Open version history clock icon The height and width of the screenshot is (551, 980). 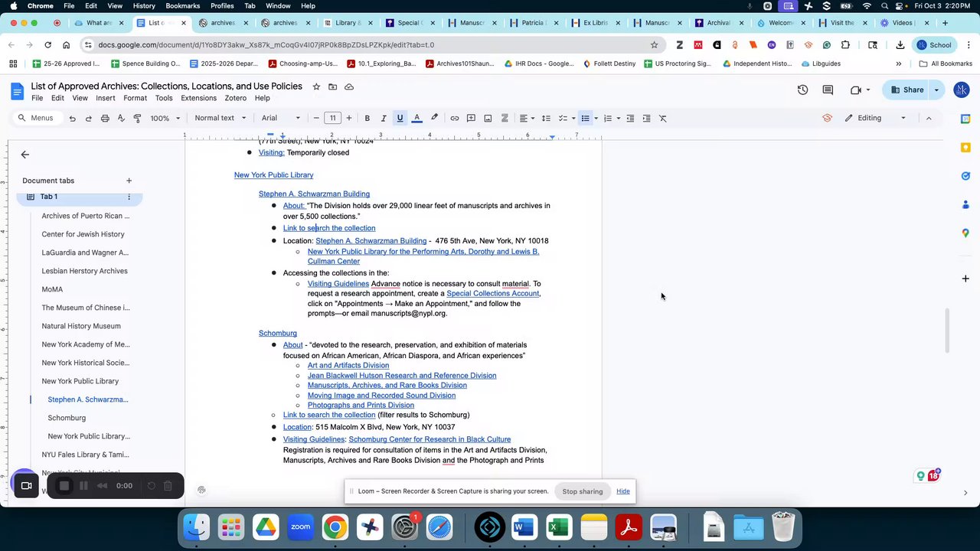802,90
